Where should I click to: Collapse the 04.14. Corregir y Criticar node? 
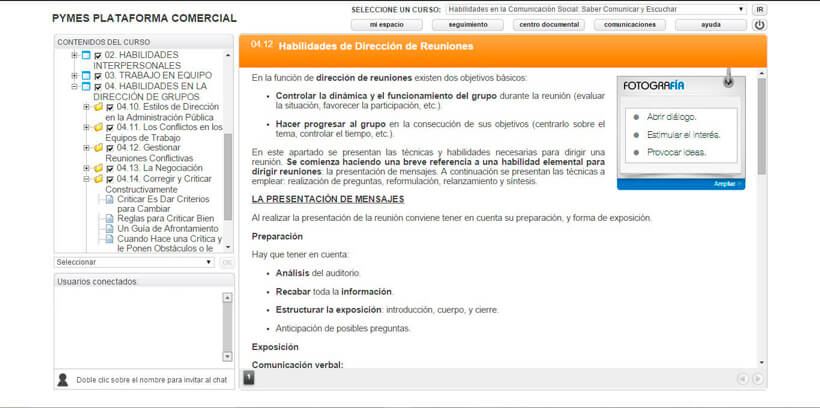(x=86, y=179)
